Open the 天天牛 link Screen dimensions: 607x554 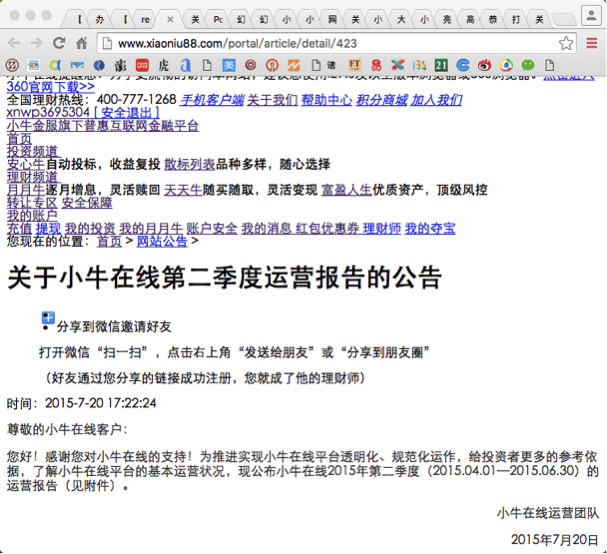pos(183,190)
